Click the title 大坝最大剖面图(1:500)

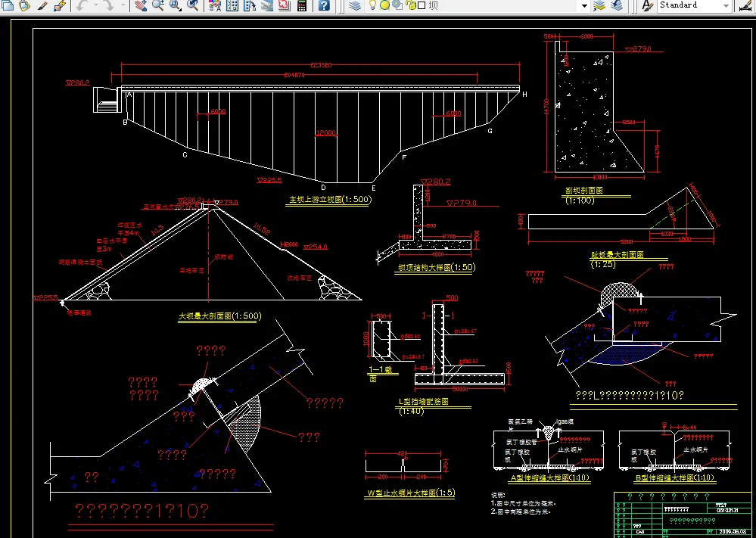tap(220, 316)
